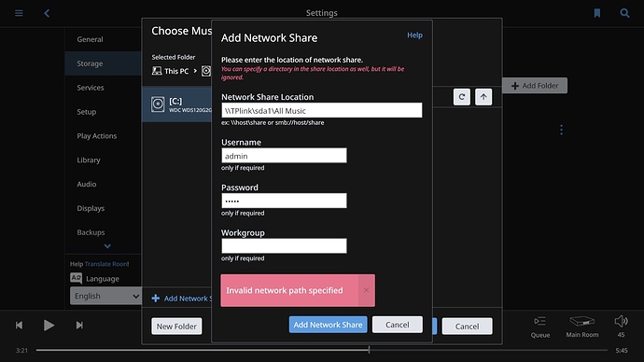644x362 pixels.
Task: Cancel the Choose Music folder dialog
Action: [x=467, y=327]
